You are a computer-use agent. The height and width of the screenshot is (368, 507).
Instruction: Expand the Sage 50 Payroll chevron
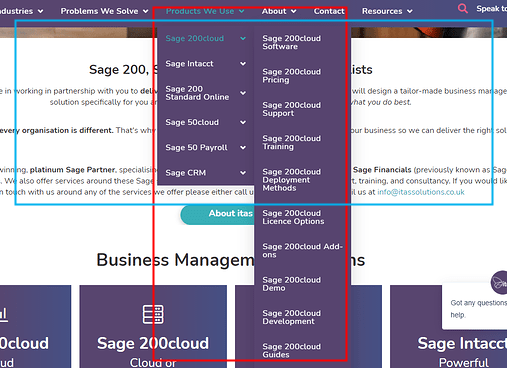[243, 148]
